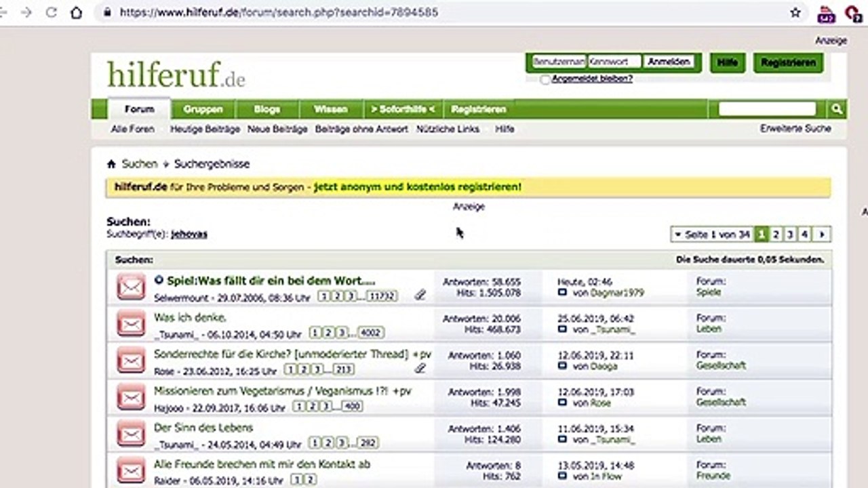Screen dimensions: 868x488
Task: Jump to last post by Rose
Action: click(x=562, y=403)
